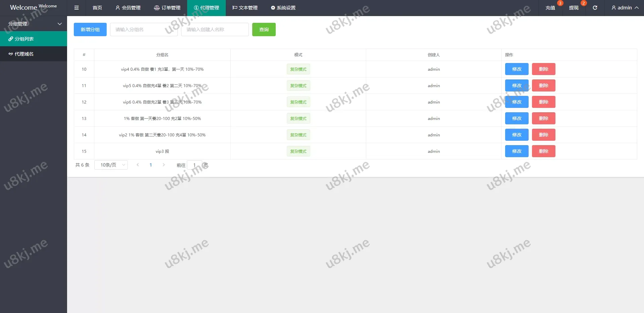
Task: Click the refresh icon in top bar
Action: click(595, 8)
